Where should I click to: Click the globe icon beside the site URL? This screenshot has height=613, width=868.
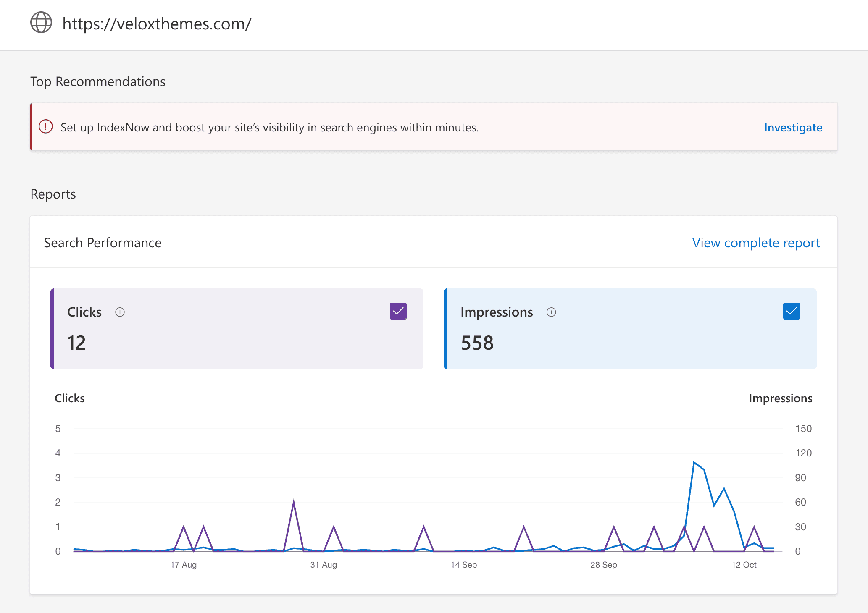pos(41,24)
